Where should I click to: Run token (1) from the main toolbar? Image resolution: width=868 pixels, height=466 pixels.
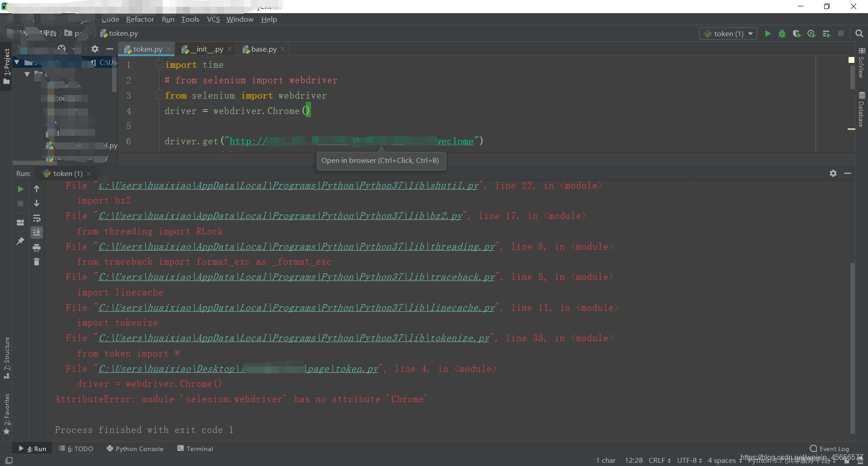pos(767,33)
